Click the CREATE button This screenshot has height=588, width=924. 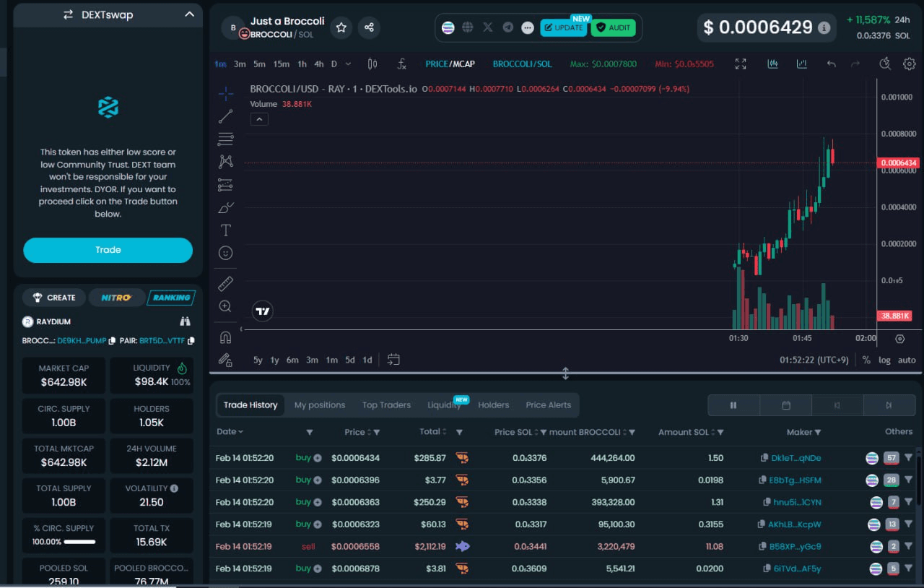54,298
